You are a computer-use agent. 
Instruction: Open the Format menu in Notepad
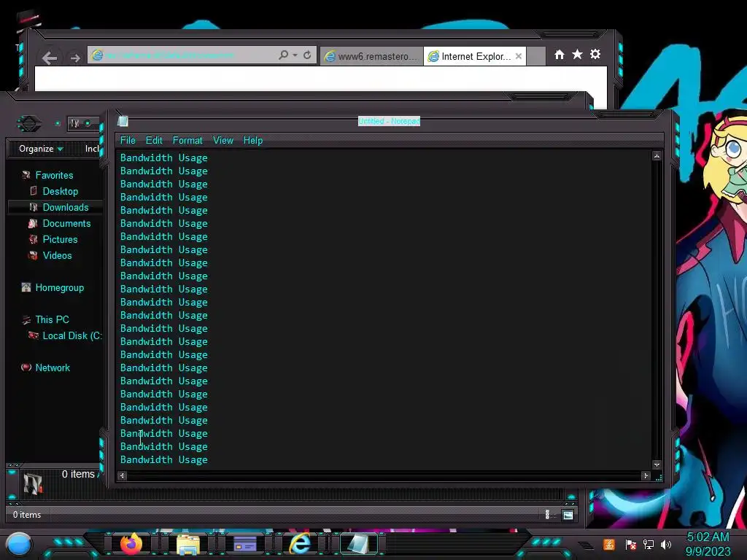pyautogui.click(x=187, y=141)
